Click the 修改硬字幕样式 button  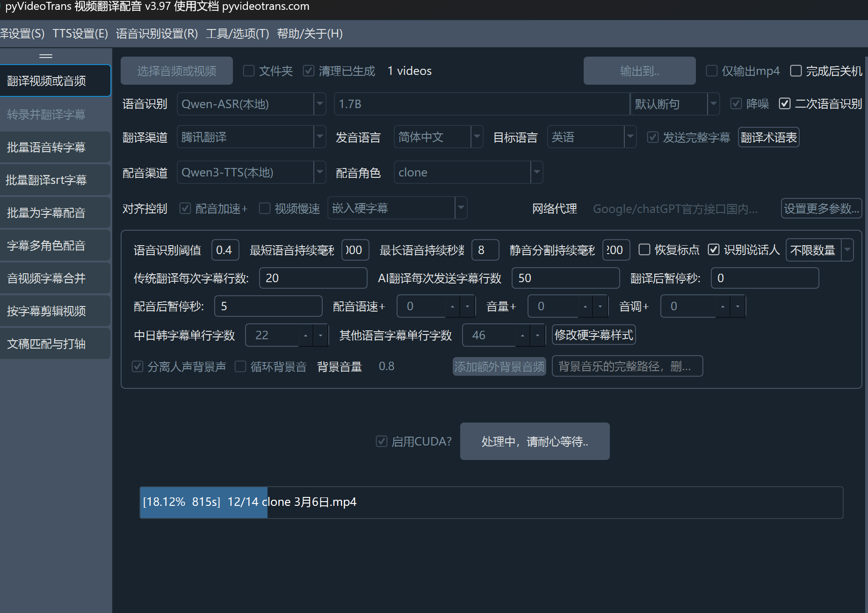[x=593, y=335]
